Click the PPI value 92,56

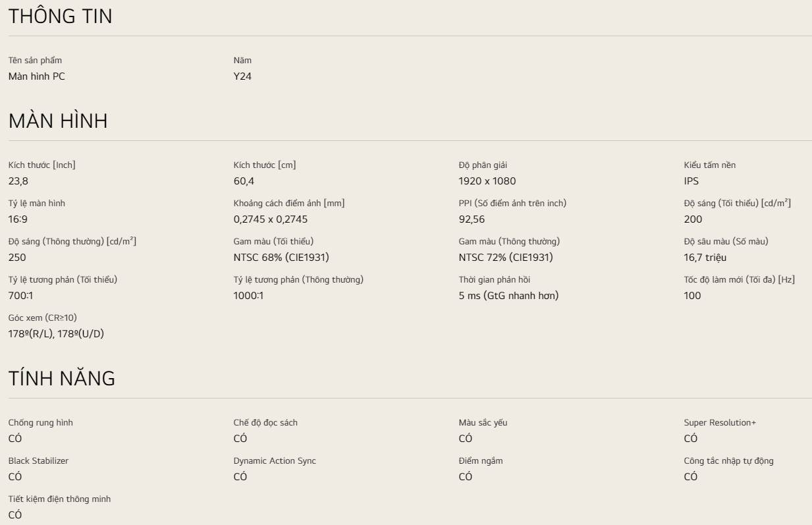tap(472, 219)
